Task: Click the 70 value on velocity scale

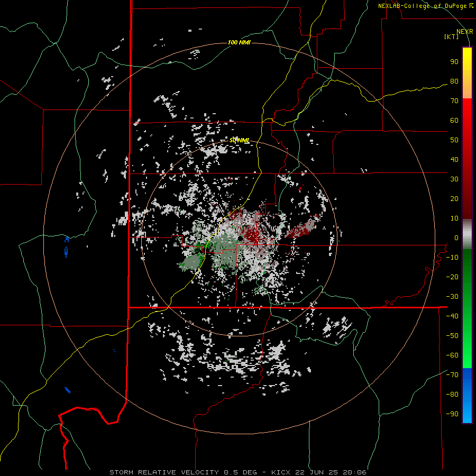Action: [x=454, y=101]
